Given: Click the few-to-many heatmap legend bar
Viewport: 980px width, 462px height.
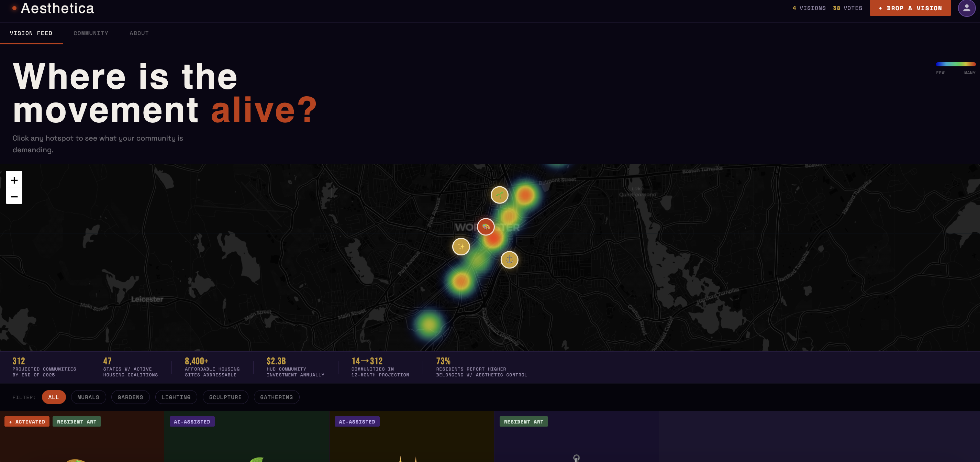Looking at the screenshot, I should pos(955,64).
